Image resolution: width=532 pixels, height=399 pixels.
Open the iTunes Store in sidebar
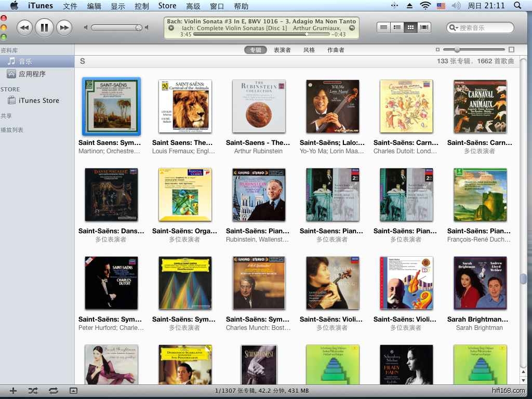click(x=38, y=101)
